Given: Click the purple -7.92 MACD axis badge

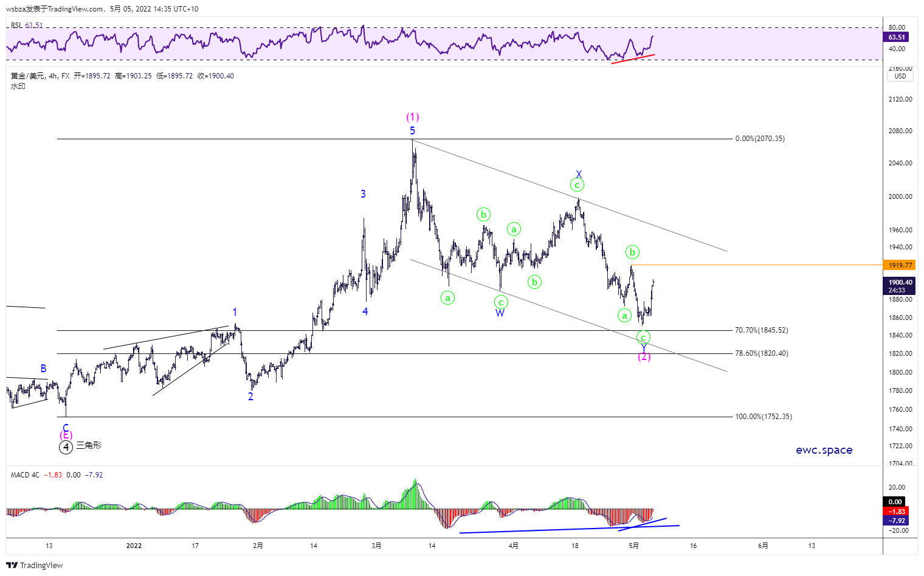Looking at the screenshot, I should point(897,521).
